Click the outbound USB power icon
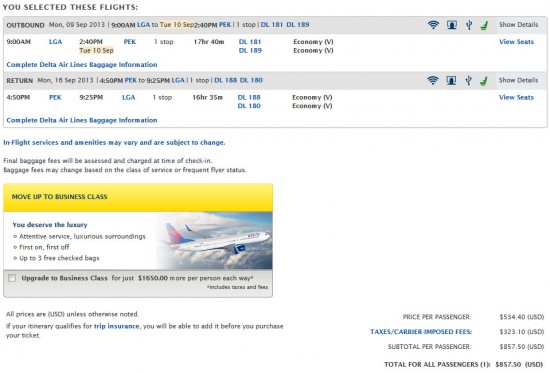The width and height of the screenshot is (550, 373). (x=469, y=25)
